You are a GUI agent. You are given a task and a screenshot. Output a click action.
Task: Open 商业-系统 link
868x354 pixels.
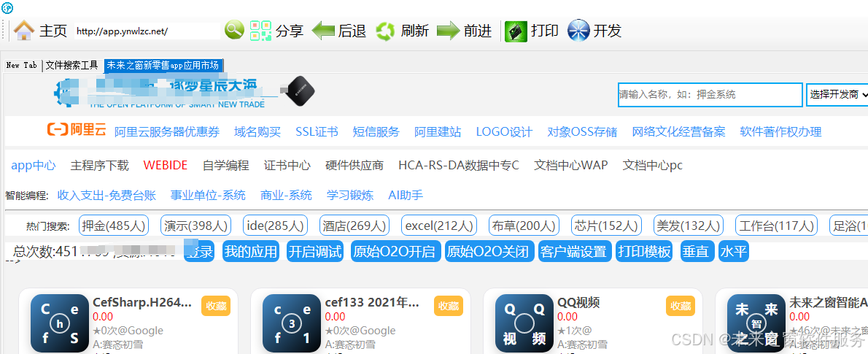[x=286, y=195]
